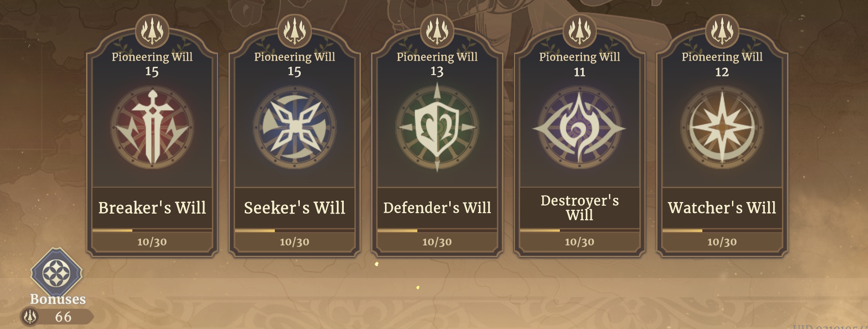The height and width of the screenshot is (329, 868).
Task: Open the Bonuses text label
Action: click(x=58, y=299)
